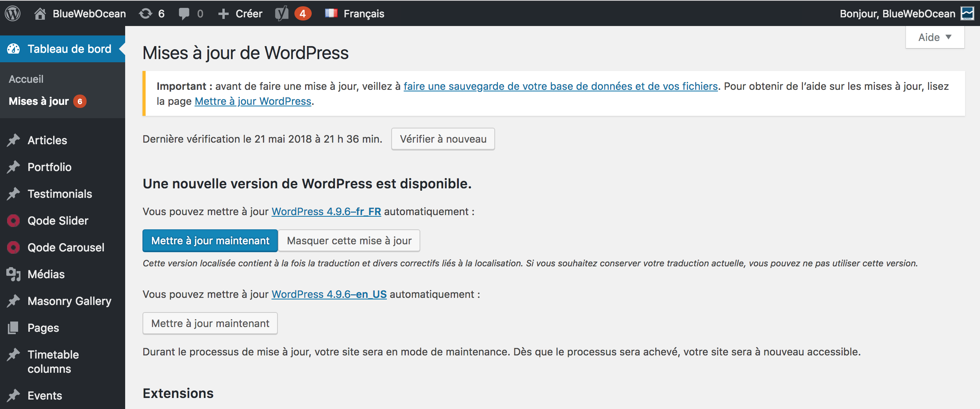Click the home icon beside BlueWebOcean
Screen dimensions: 980x409
[40, 13]
